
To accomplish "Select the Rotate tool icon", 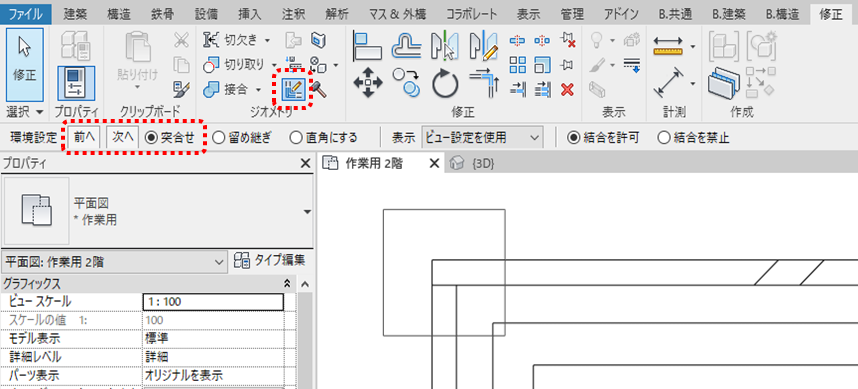I will 445,84.
